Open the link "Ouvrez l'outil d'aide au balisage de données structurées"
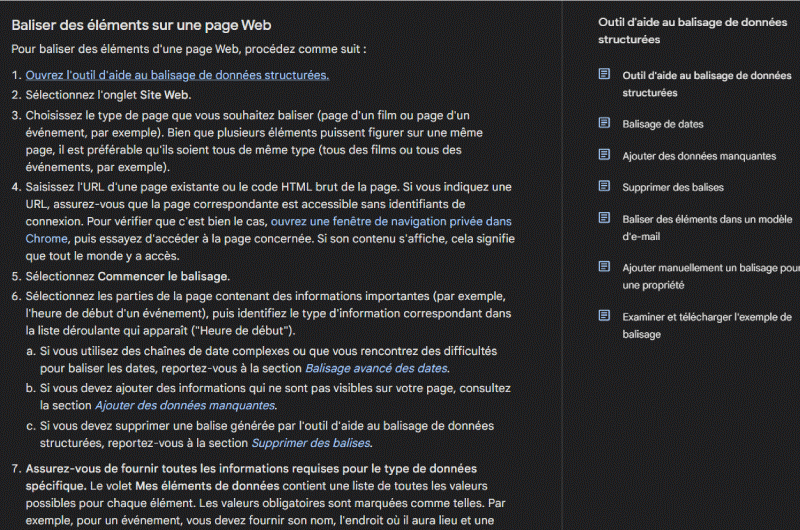Viewport: 800px width, 530px height. pyautogui.click(x=177, y=75)
